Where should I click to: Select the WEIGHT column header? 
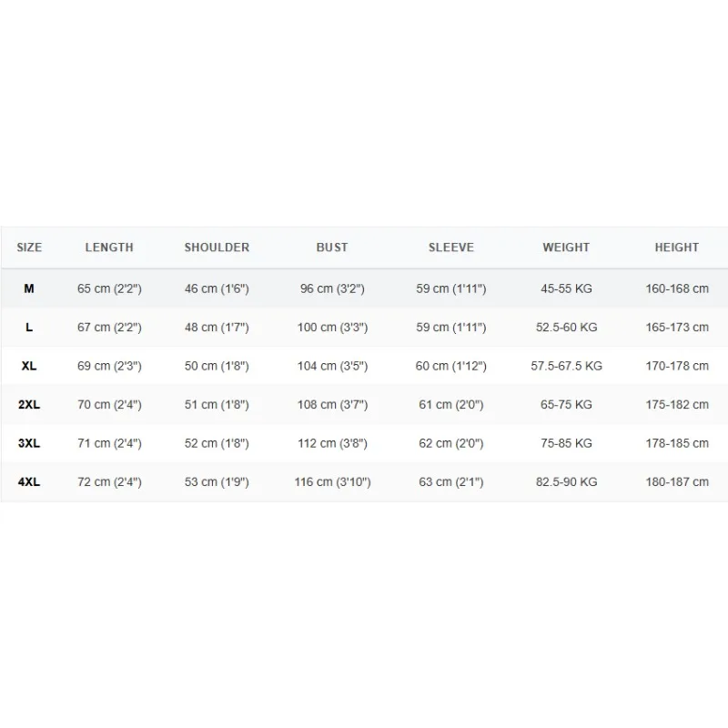(566, 248)
